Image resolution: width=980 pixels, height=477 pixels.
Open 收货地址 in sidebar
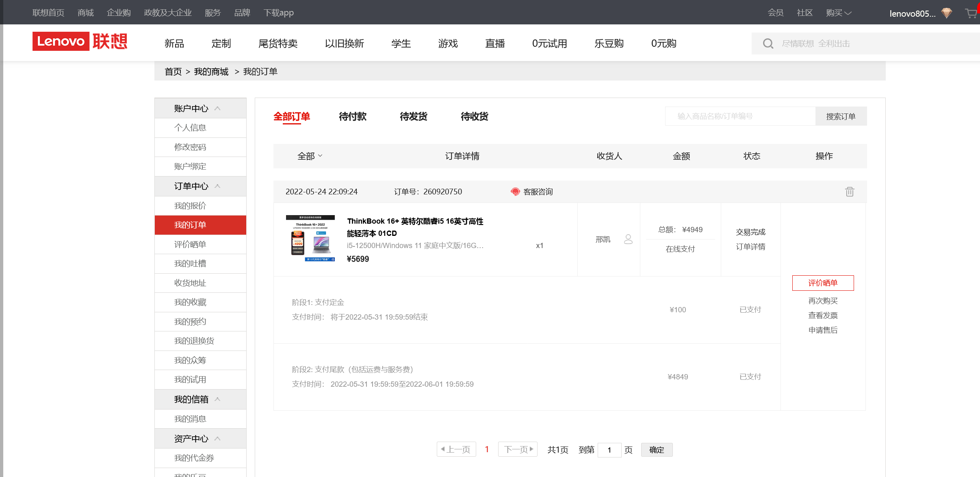(200, 283)
